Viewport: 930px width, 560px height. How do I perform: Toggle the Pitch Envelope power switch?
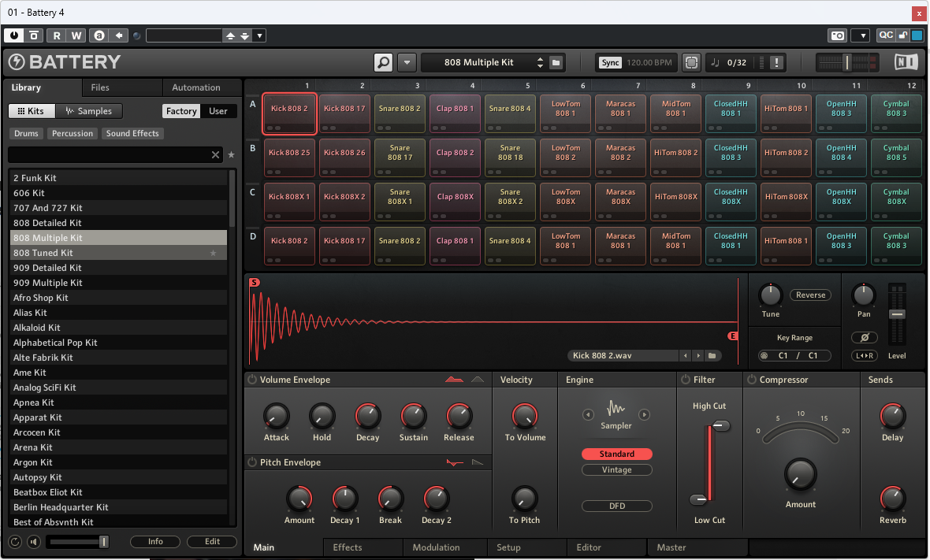(252, 462)
